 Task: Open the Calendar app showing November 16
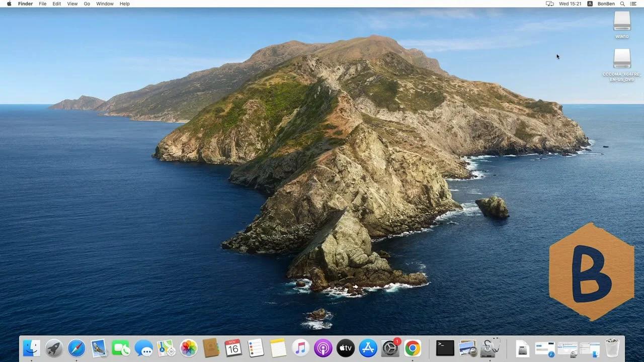coord(233,347)
